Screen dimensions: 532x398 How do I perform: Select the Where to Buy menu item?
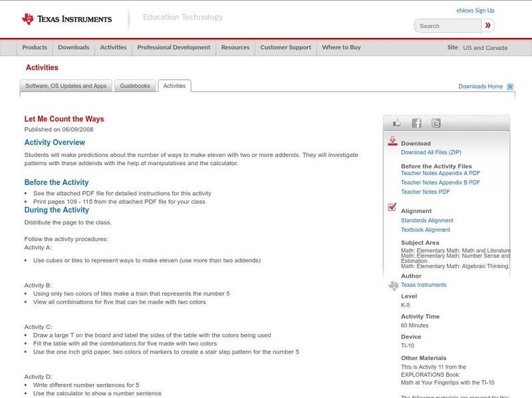(340, 47)
